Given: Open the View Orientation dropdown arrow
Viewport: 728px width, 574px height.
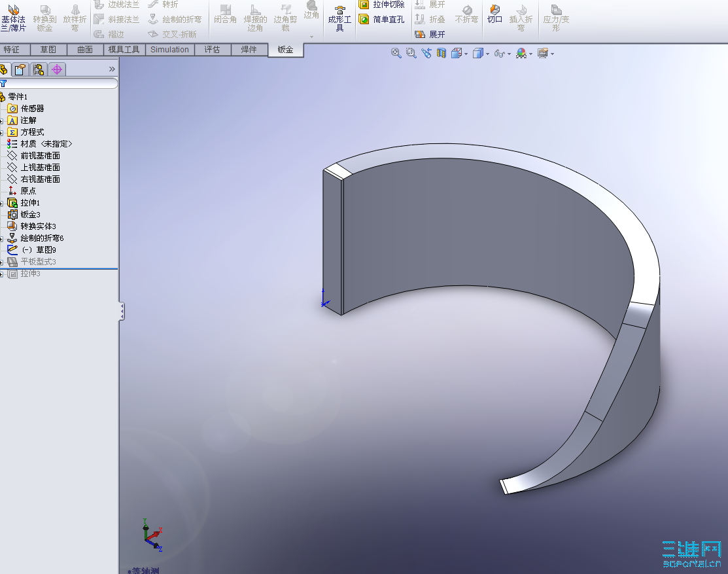Looking at the screenshot, I should [466, 54].
